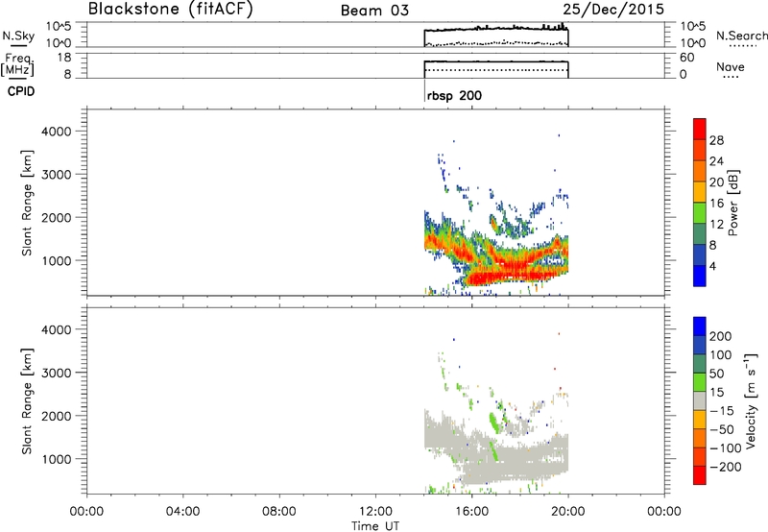This screenshot has height=532, width=768.
Task: Click the power panel "Slant Range [km]" axis title
Action: point(27,203)
